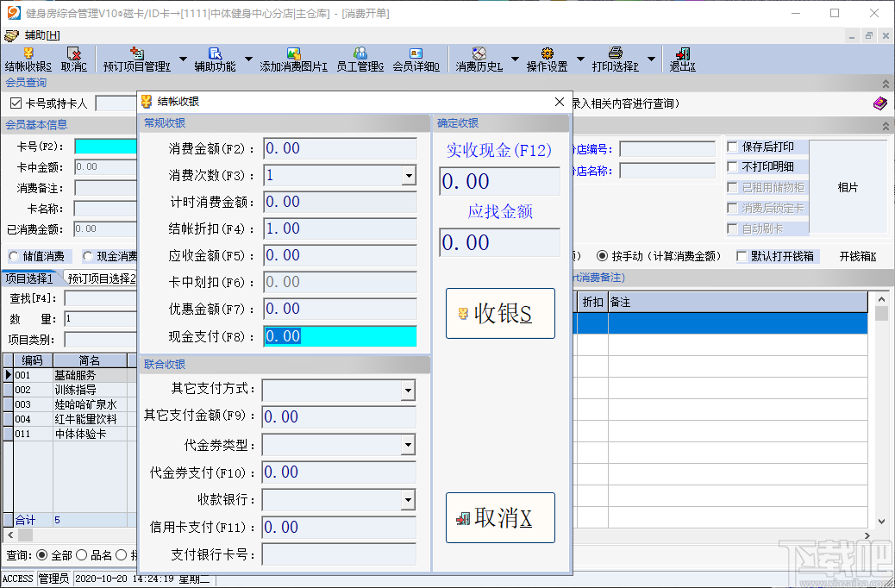Click the 取消 toolbar icon

point(74,59)
